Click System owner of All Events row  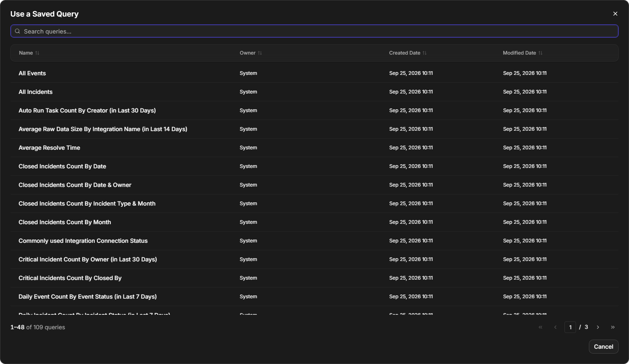(x=248, y=73)
